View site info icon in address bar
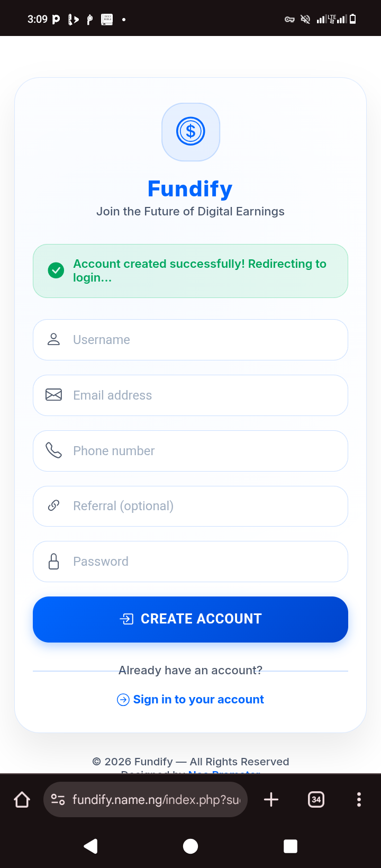The image size is (381, 868). (58, 799)
